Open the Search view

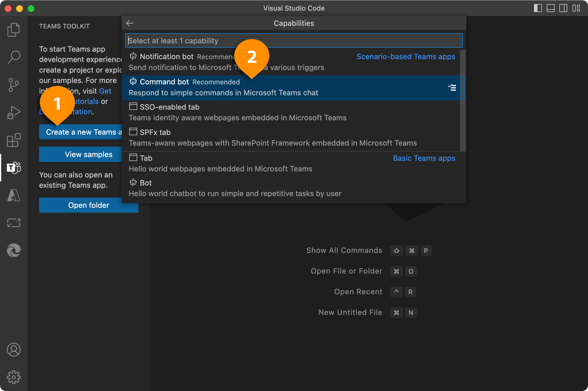click(x=13, y=57)
